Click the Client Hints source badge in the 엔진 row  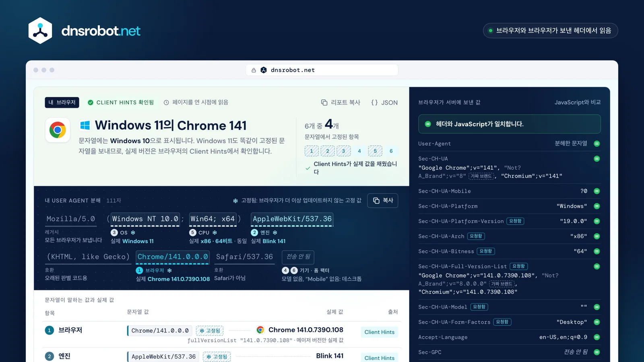[380, 358]
